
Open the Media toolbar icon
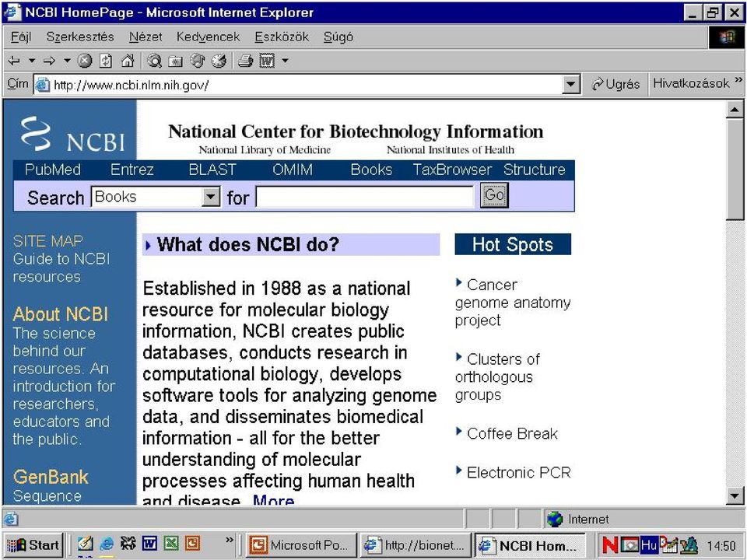197,61
